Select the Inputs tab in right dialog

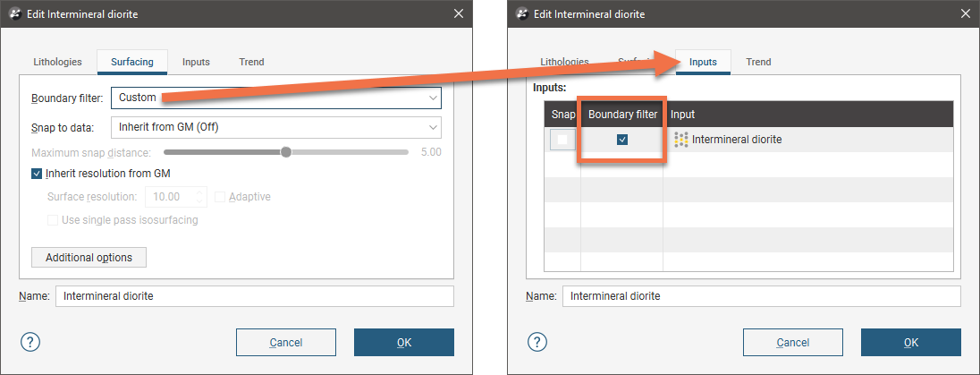point(703,62)
